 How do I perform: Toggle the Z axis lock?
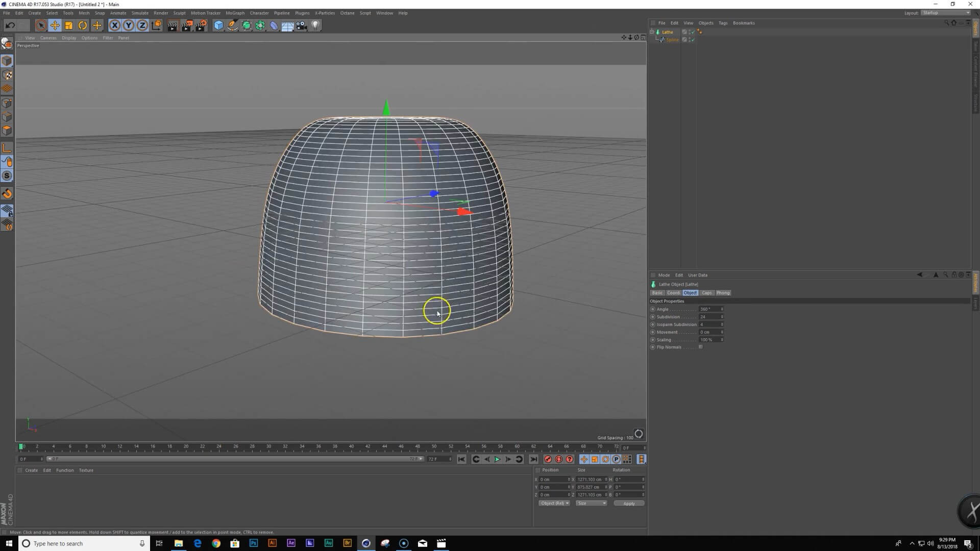[142, 26]
